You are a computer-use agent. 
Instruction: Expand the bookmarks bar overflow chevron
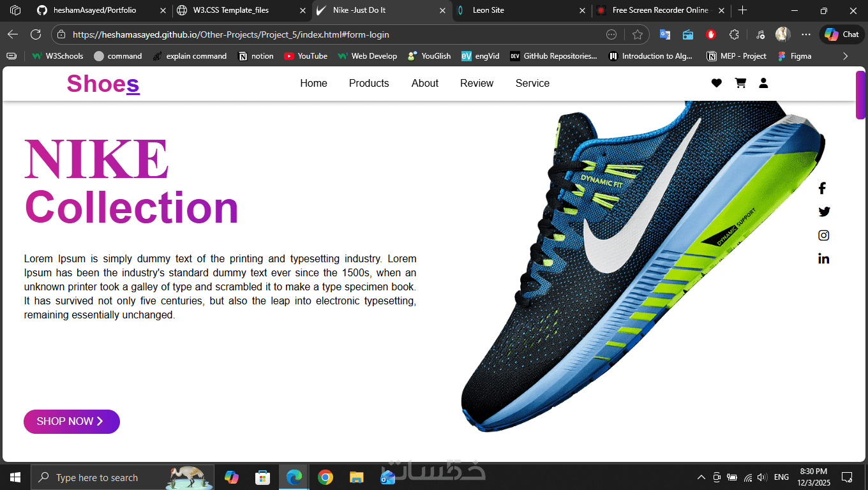point(846,56)
